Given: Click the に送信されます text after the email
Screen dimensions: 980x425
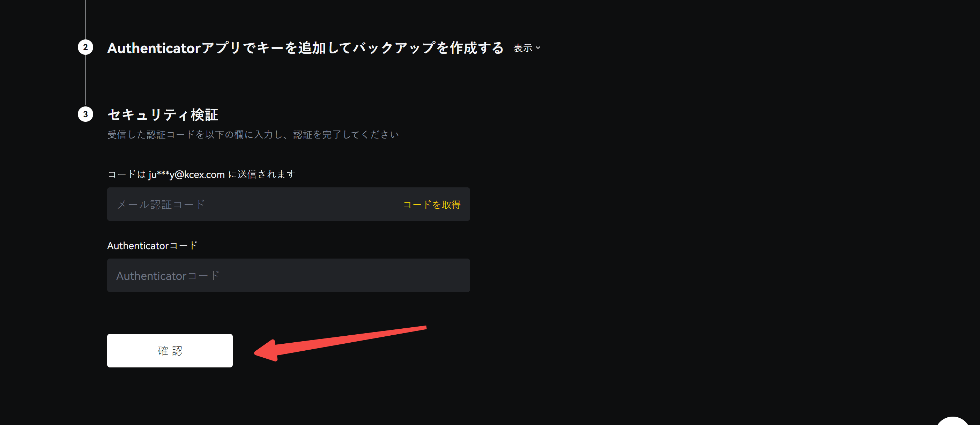Looking at the screenshot, I should coord(262,175).
